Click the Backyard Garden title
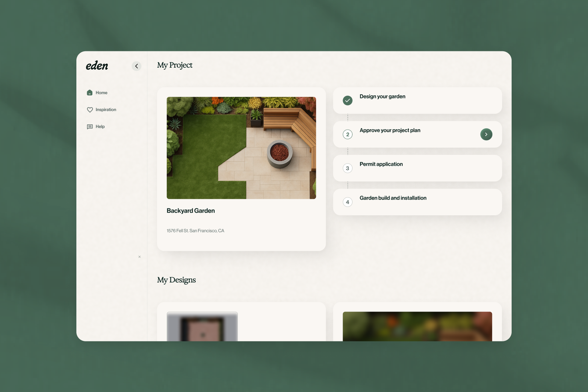This screenshot has height=392, width=588. pos(191,211)
